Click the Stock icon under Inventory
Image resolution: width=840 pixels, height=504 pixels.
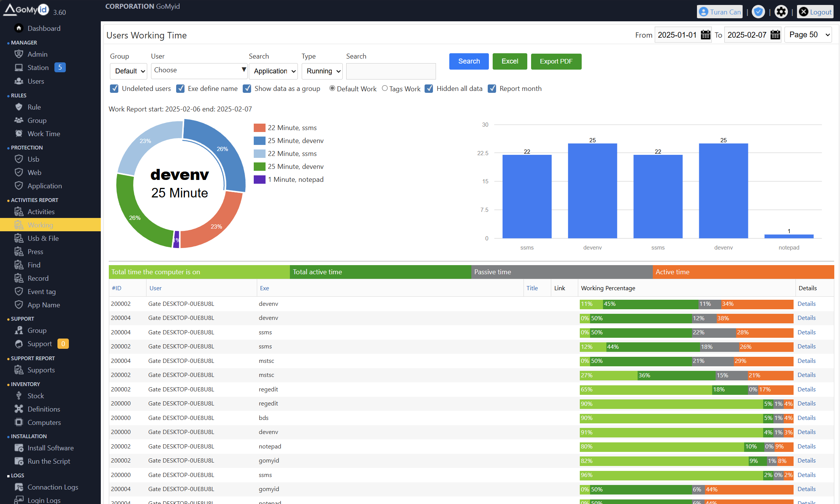coord(19,396)
